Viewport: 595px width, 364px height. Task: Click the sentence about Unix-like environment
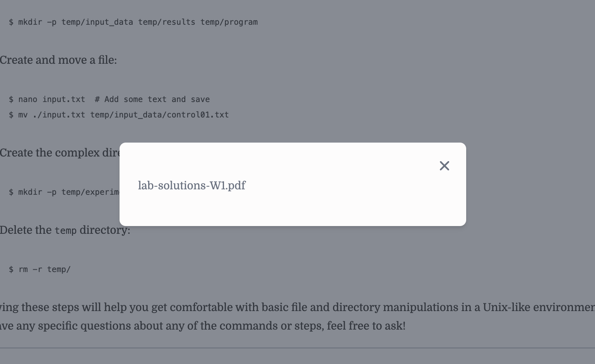294,308
